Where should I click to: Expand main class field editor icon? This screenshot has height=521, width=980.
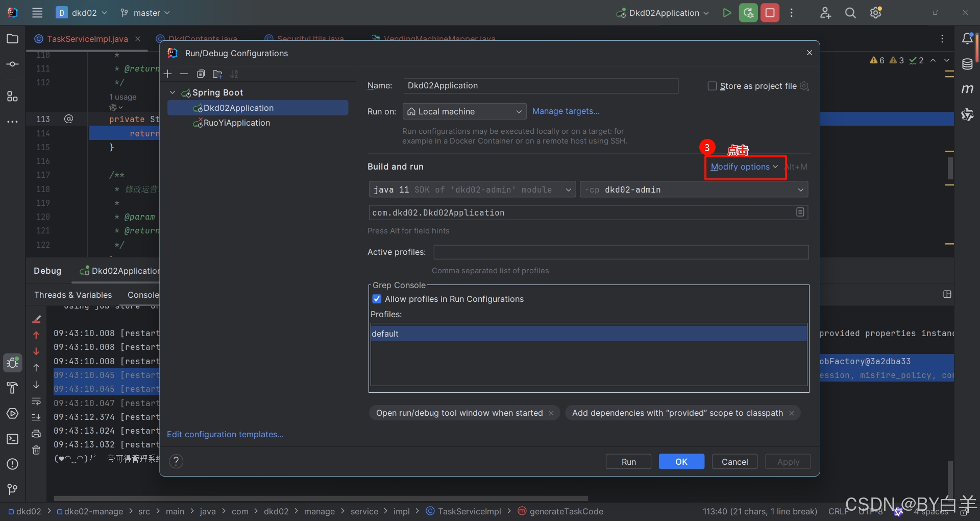click(x=800, y=212)
